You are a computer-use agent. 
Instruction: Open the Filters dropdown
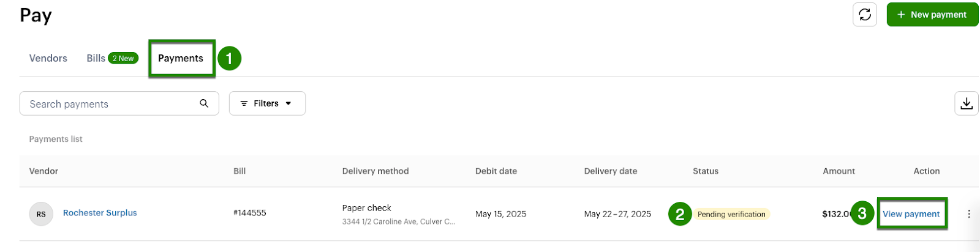[x=267, y=103]
